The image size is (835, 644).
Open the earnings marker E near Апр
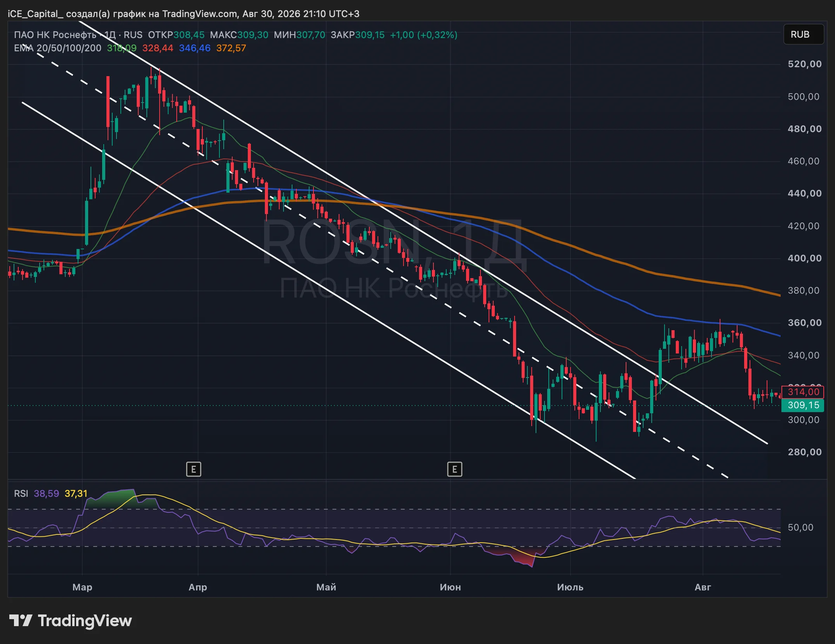pos(193,469)
